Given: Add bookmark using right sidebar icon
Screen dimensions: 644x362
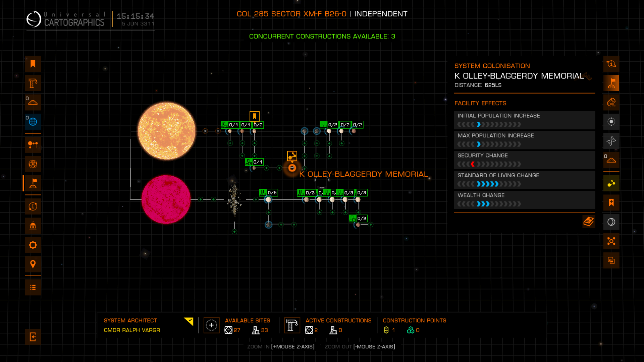Looking at the screenshot, I should pos(611,202).
